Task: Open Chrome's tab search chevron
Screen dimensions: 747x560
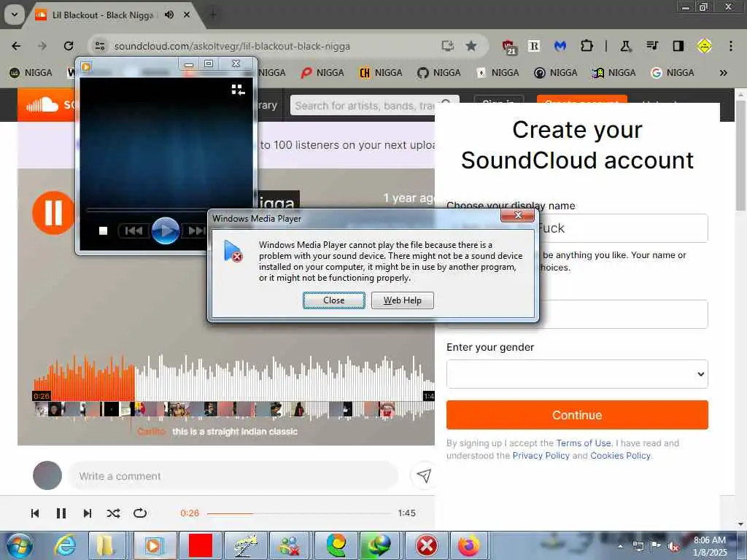Action: click(x=15, y=15)
